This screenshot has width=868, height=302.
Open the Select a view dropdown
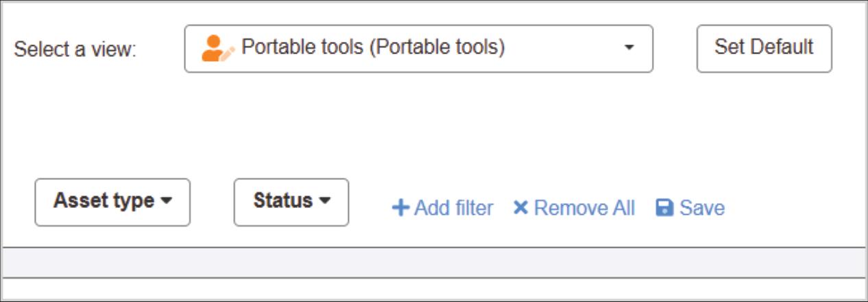418,48
